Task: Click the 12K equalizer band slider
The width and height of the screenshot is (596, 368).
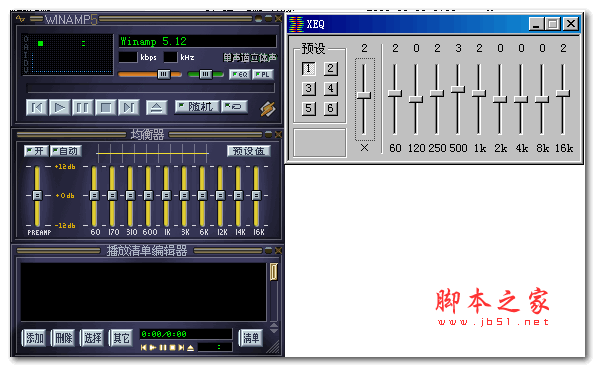Action: (220, 195)
